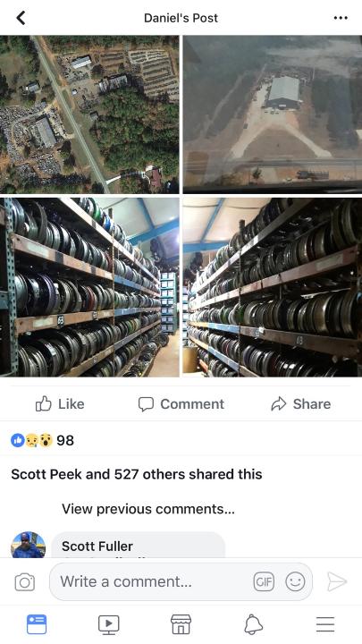The image size is (362, 644).
Task: View the 98 reactions list
Action: click(43, 440)
